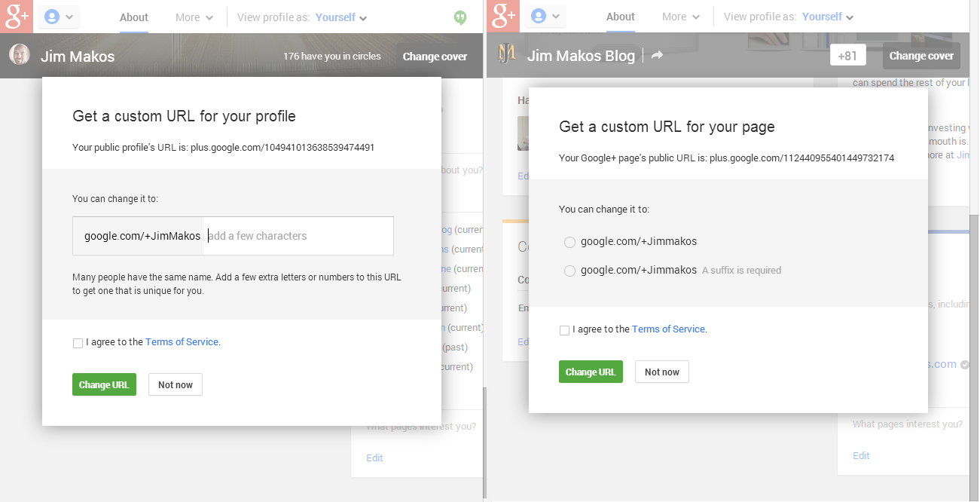The image size is (980, 502).
Task: Open the account switcher avatar in right window
Action: click(545, 17)
